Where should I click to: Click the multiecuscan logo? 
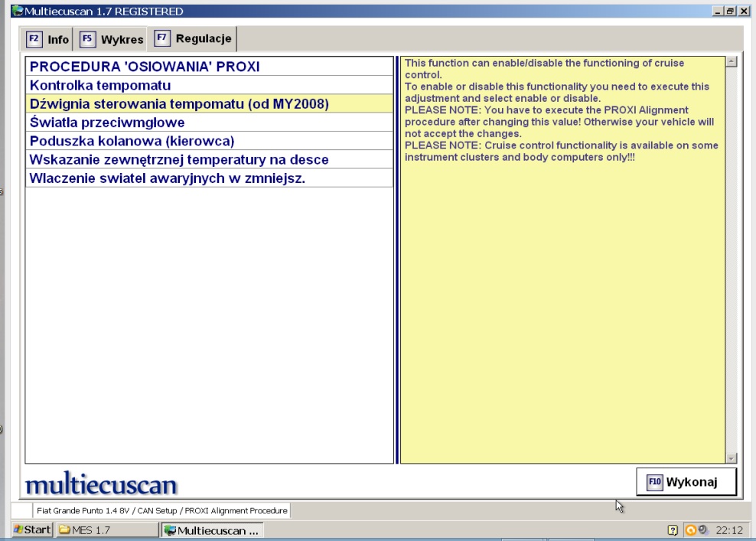pos(101,485)
